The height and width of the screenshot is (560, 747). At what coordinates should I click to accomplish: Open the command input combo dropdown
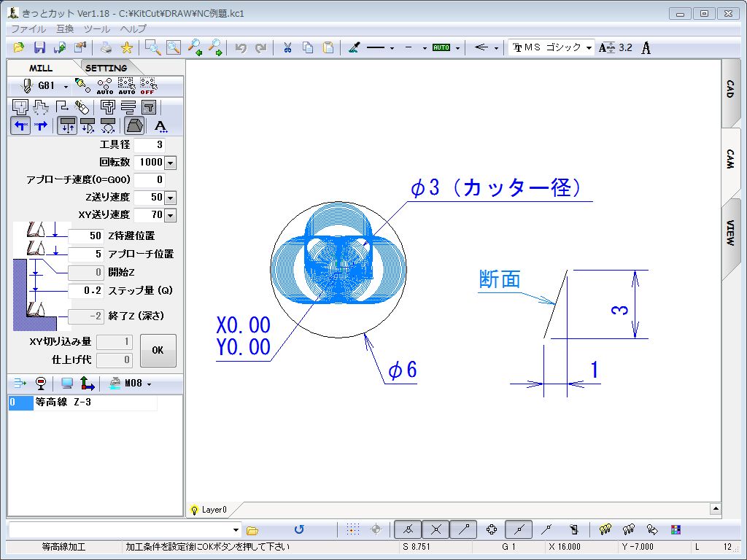pos(236,529)
